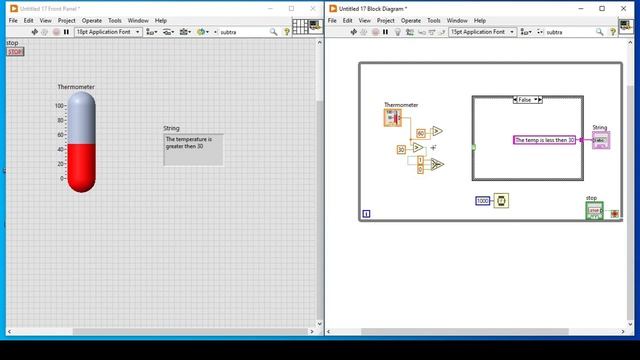
Task: Toggle Highlight Execution light bulb
Action: pos(398,32)
